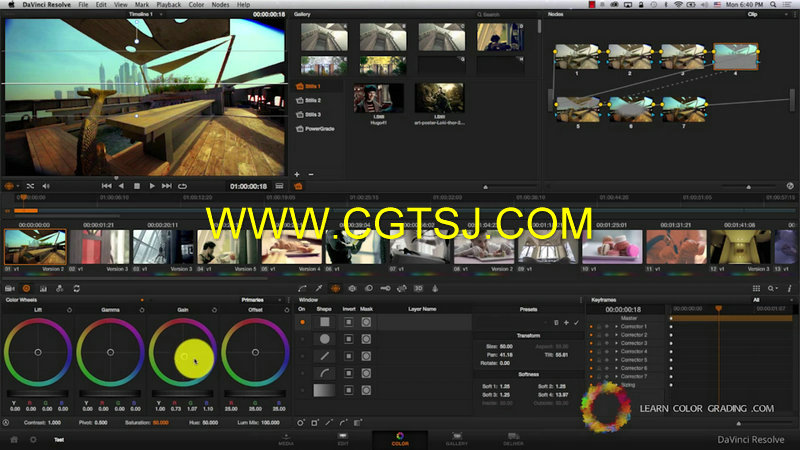Play the clip in the viewer
Screen dimensions: 800x450
[152, 186]
